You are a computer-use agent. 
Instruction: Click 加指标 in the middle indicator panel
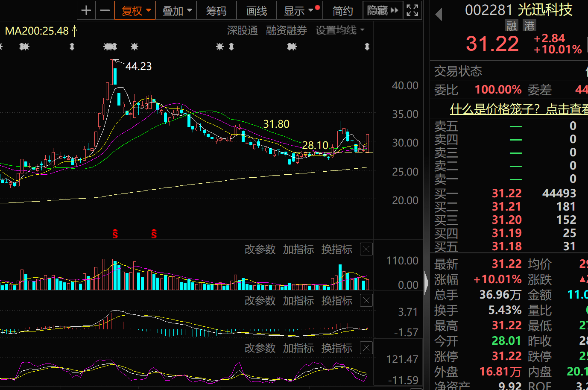[298, 300]
